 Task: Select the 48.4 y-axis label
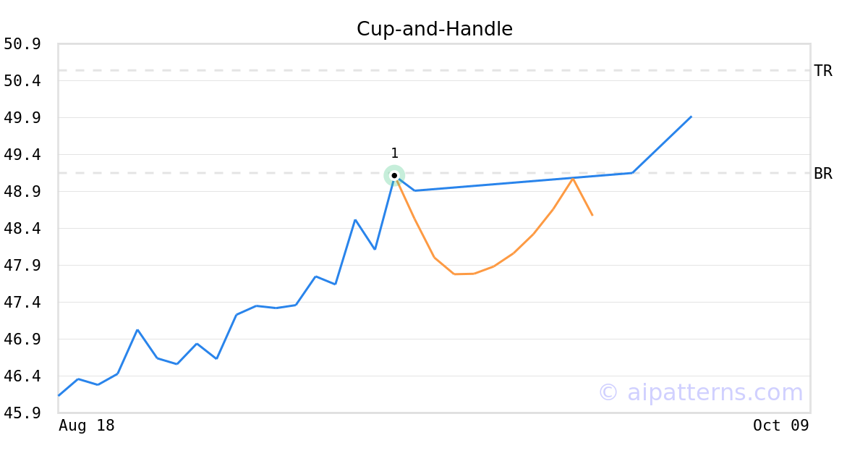(22, 229)
